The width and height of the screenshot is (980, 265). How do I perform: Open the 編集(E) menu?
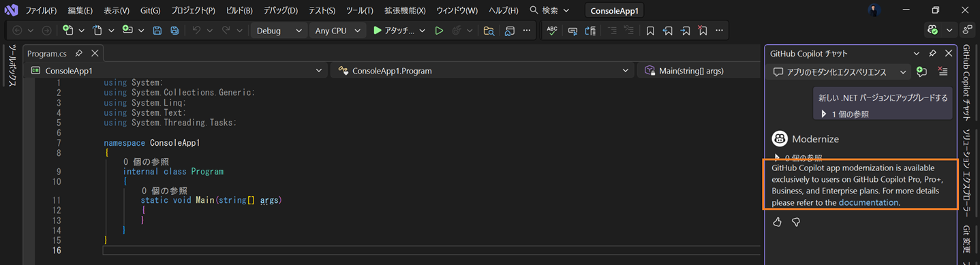[x=80, y=11]
